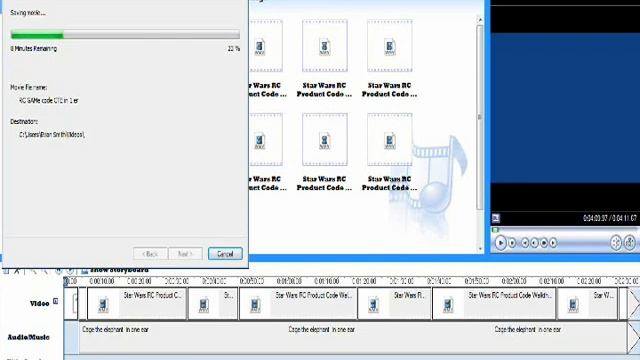Click the collection pane scrollbar up arrow
Viewport: 640px width, 360px height.
[480, 20]
